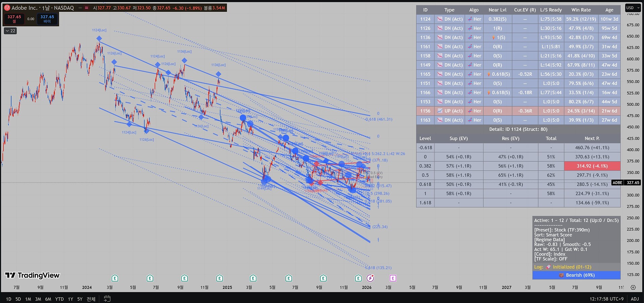
Task: Click the uptrend icon in row 1156
Action: (440, 111)
